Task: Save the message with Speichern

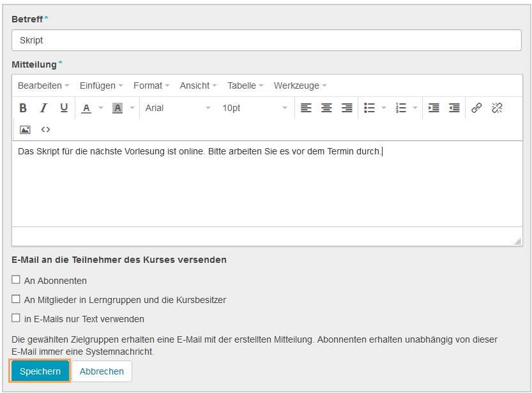Action: [40, 371]
